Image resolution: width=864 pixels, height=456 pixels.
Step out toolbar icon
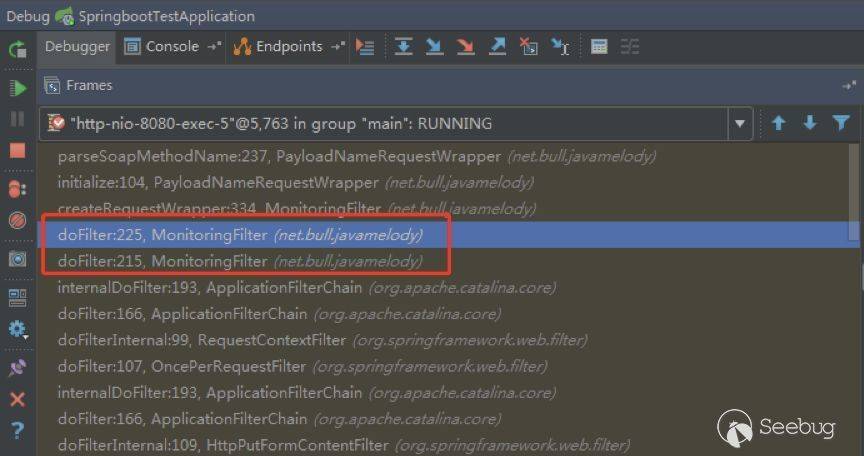(x=497, y=47)
